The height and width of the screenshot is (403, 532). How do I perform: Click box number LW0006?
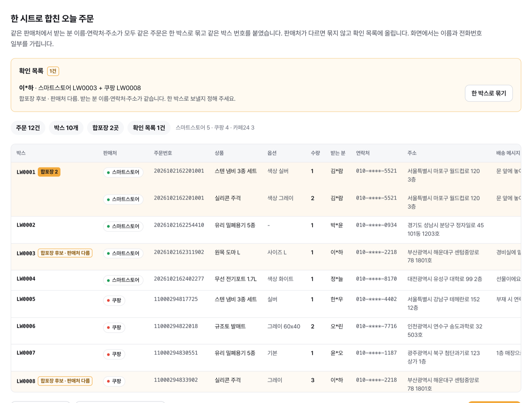[x=26, y=326]
